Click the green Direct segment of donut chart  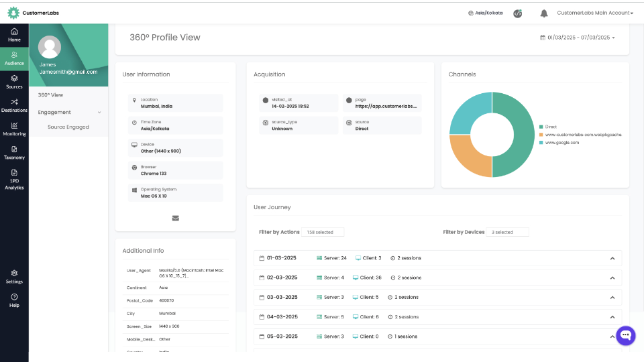pyautogui.click(x=523, y=135)
